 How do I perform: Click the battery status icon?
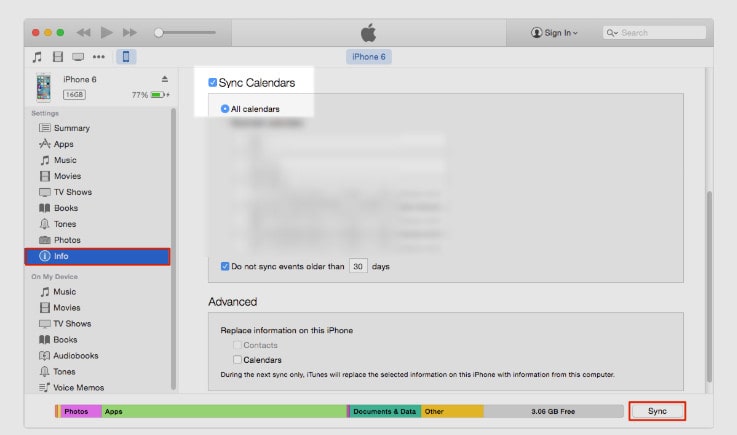[x=158, y=95]
